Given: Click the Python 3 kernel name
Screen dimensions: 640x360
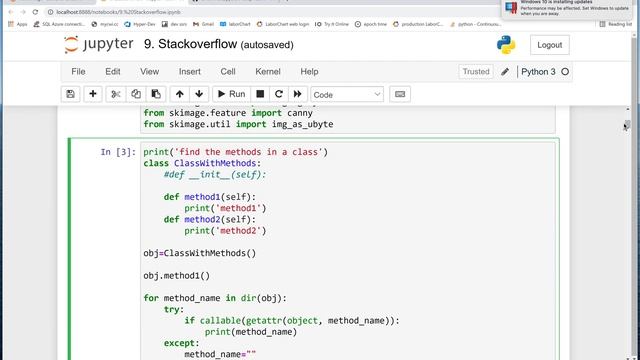Looking at the screenshot, I should click(538, 72).
